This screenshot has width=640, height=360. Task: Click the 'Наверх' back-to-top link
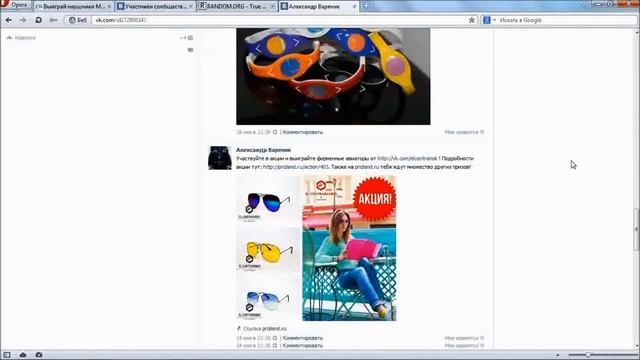click(x=21, y=38)
